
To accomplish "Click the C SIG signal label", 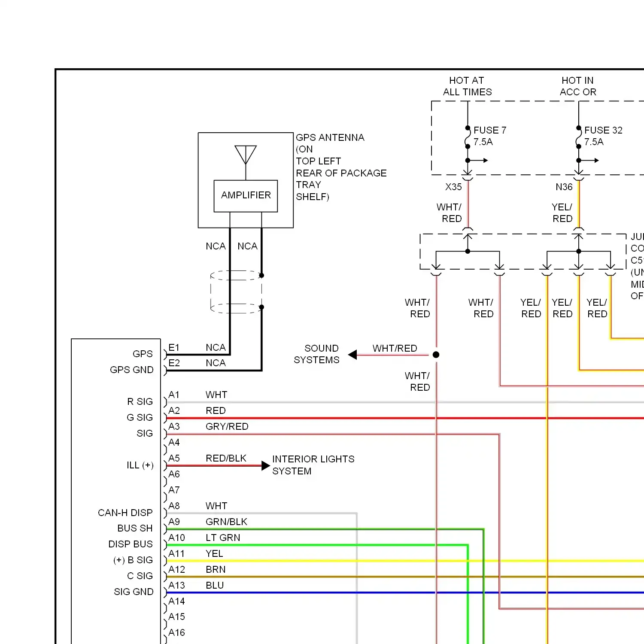I will tap(140, 576).
